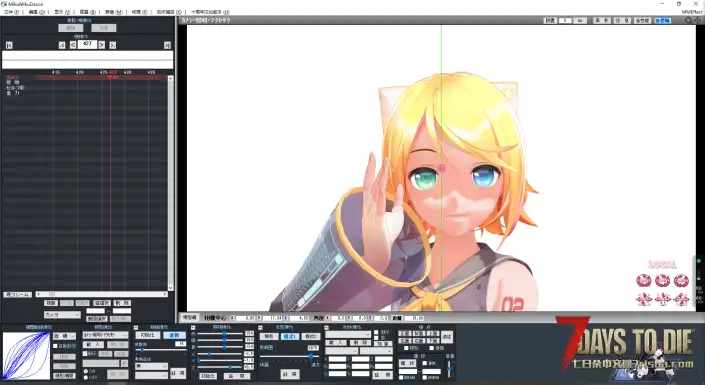Image resolution: width=705 pixels, height=385 pixels.
Task: Select the OFF radio button
Action: pyautogui.click(x=86, y=377)
